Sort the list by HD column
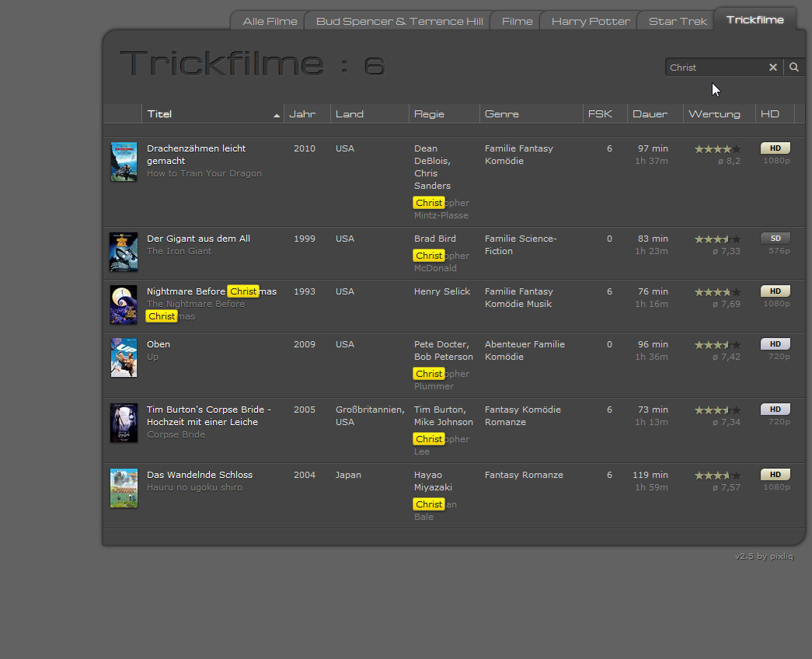This screenshot has height=659, width=812. pos(775,114)
